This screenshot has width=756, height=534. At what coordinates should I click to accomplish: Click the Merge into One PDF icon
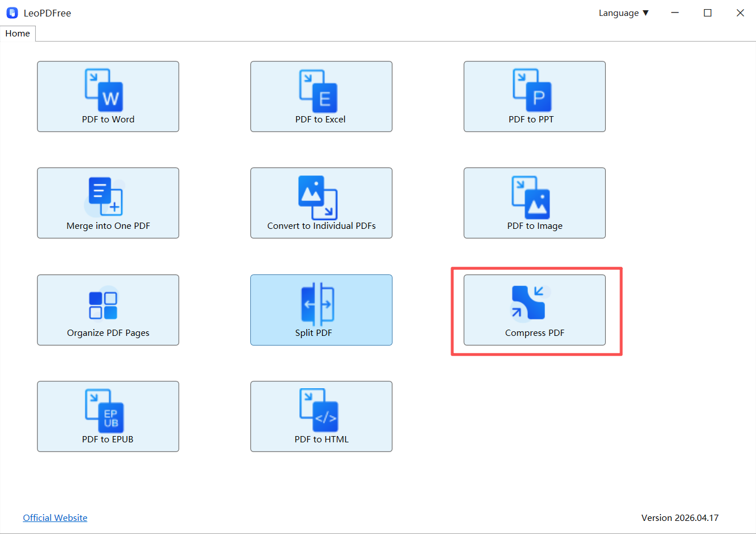coord(105,196)
